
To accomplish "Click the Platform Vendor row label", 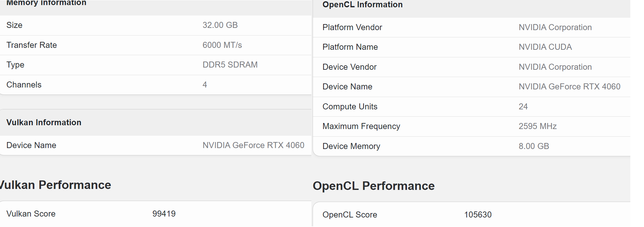I will point(352,27).
